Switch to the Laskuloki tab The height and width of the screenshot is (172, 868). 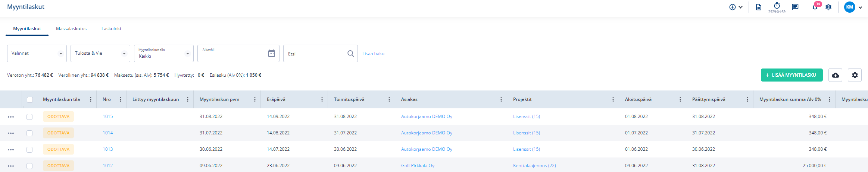[x=111, y=29]
